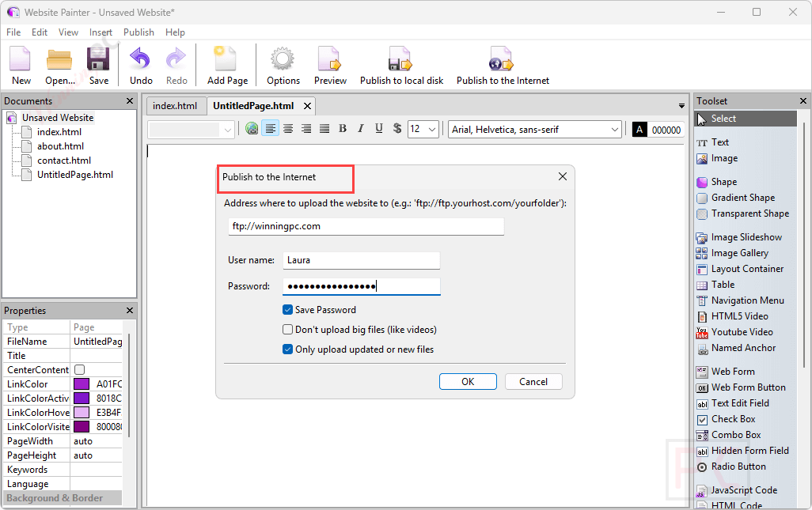Undo the last action
The width and height of the screenshot is (812, 510).
[140, 65]
